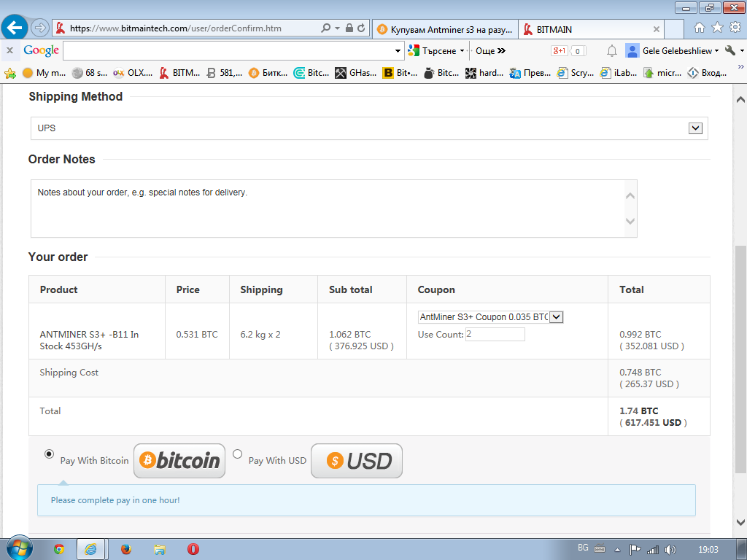Show address bar autocomplete dropdown arrow
The image size is (747, 560).
tap(337, 28)
